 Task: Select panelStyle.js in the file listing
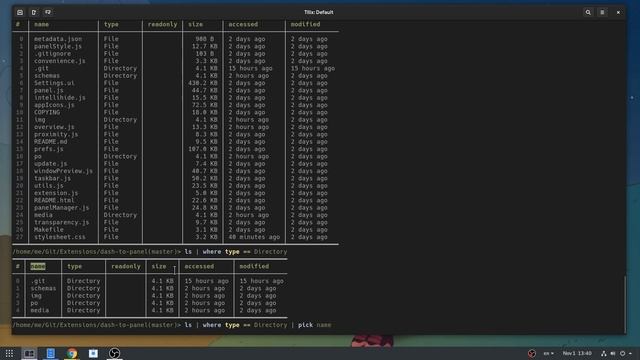pyautogui.click(x=58, y=47)
